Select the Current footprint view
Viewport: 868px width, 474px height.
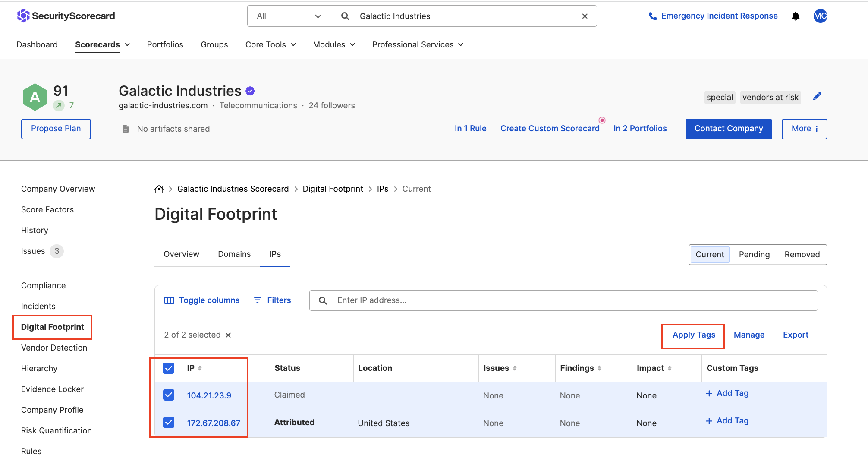pyautogui.click(x=710, y=255)
